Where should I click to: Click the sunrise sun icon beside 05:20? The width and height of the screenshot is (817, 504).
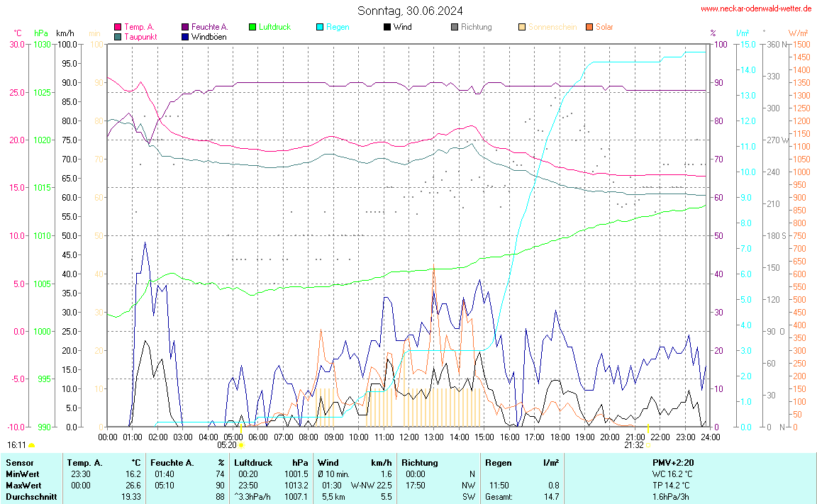coord(242,446)
